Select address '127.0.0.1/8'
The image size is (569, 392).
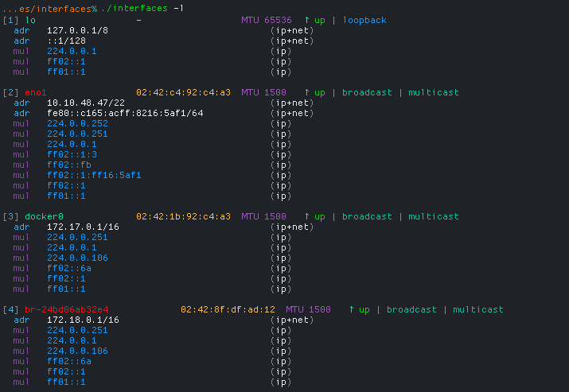pyautogui.click(x=77, y=30)
